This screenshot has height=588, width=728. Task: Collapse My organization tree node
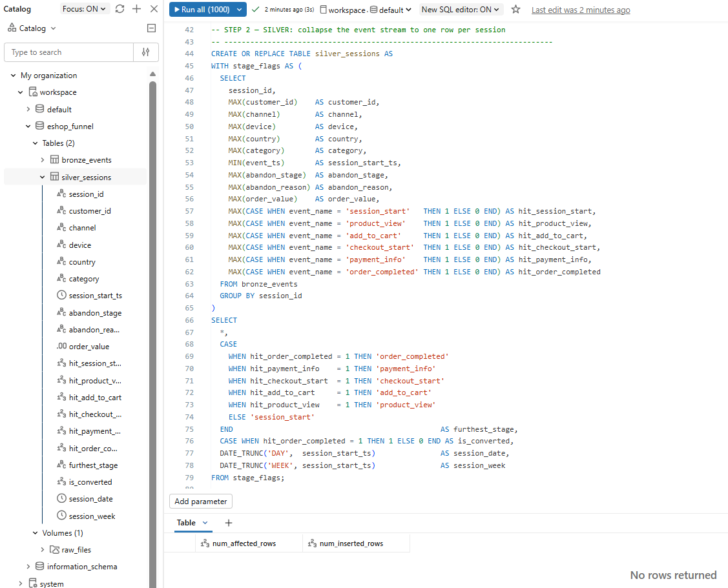(13, 75)
